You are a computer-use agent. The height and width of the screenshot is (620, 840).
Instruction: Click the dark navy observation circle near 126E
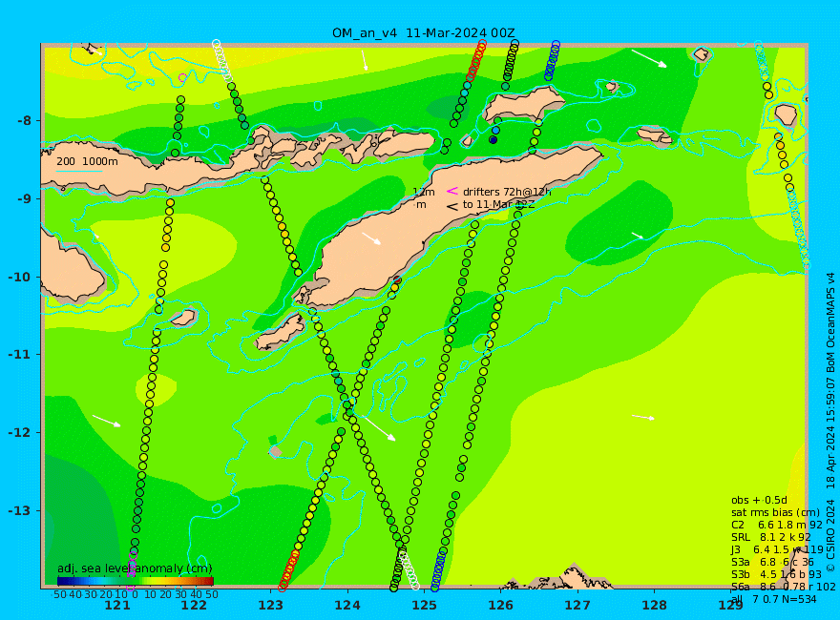click(x=493, y=140)
